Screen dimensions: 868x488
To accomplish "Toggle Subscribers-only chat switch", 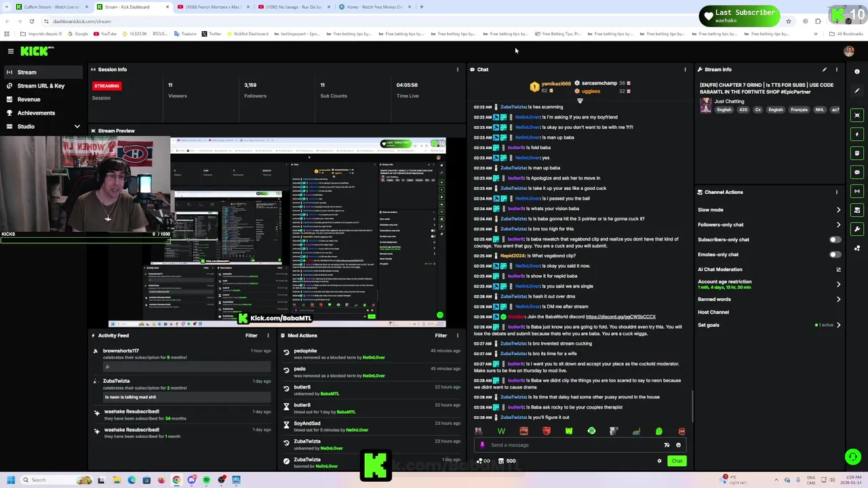I will click(x=835, y=239).
